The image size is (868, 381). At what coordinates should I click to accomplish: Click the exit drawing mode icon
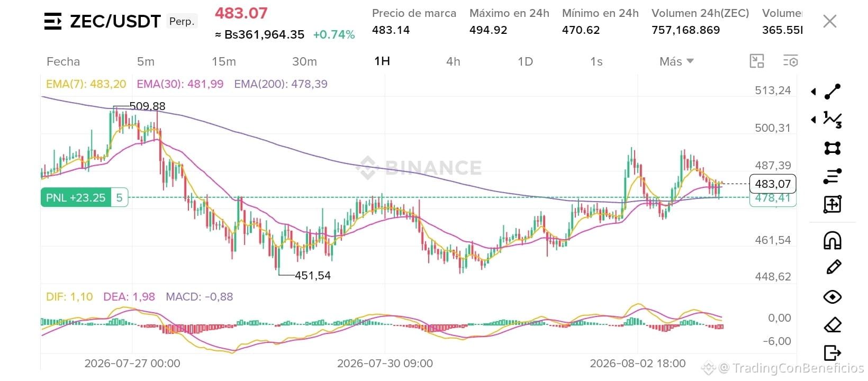833,352
